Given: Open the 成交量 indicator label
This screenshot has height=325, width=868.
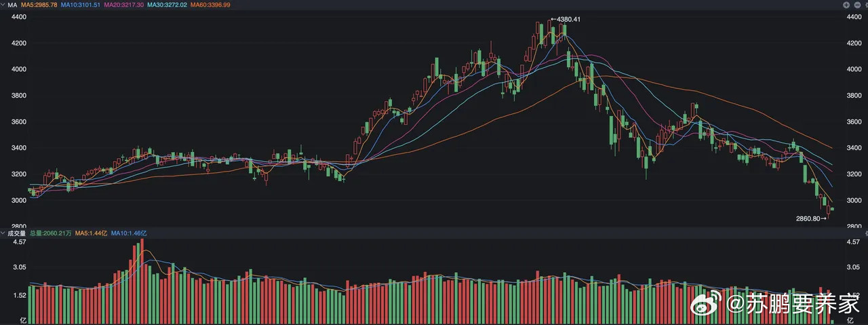Looking at the screenshot, I should coord(16,233).
